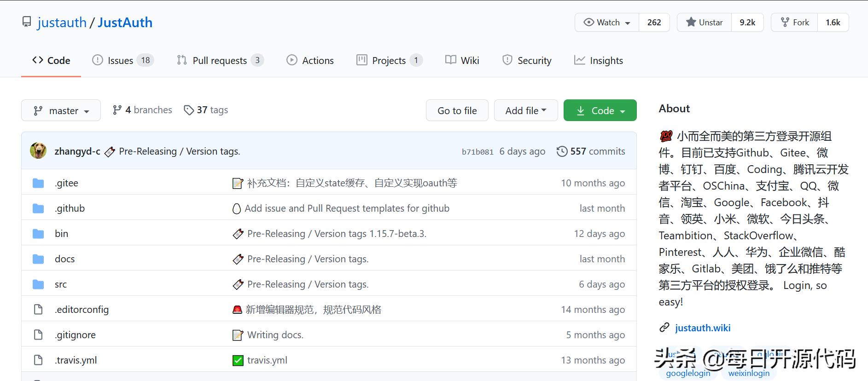
Task: Open the justauth.wiki website link
Action: tap(703, 328)
